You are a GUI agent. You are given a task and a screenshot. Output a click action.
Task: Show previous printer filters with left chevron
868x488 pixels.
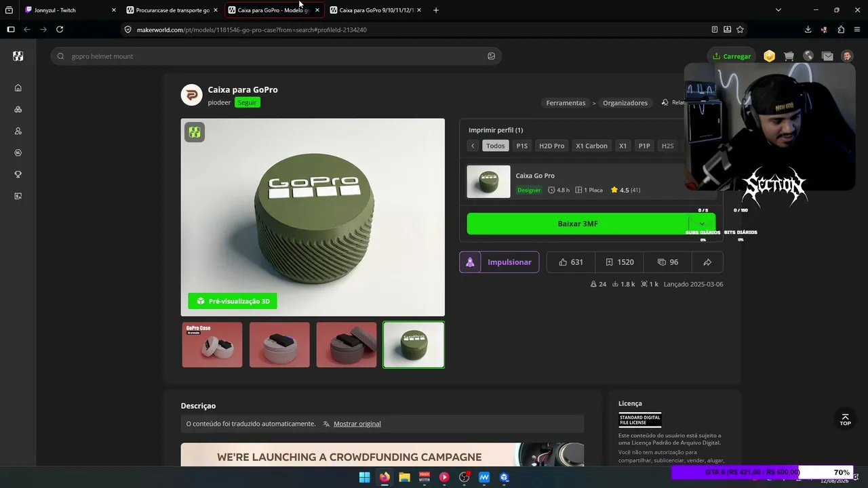pyautogui.click(x=473, y=146)
